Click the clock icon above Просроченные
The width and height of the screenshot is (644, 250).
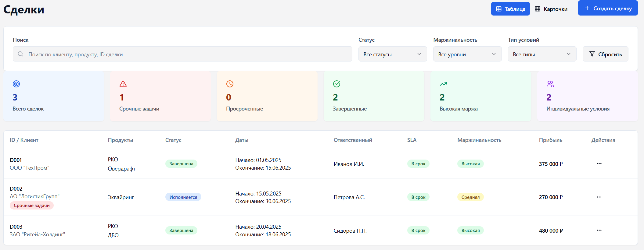tap(230, 84)
